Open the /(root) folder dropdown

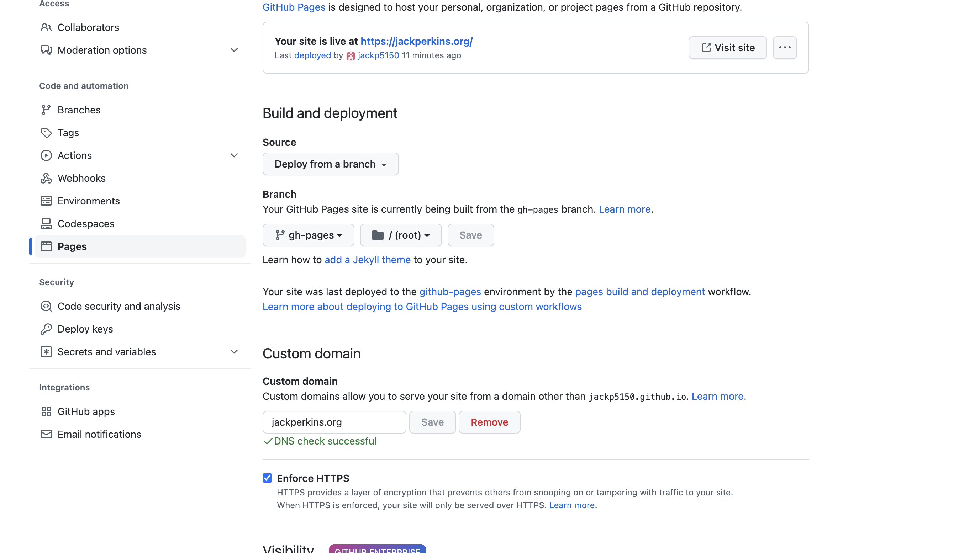point(401,235)
